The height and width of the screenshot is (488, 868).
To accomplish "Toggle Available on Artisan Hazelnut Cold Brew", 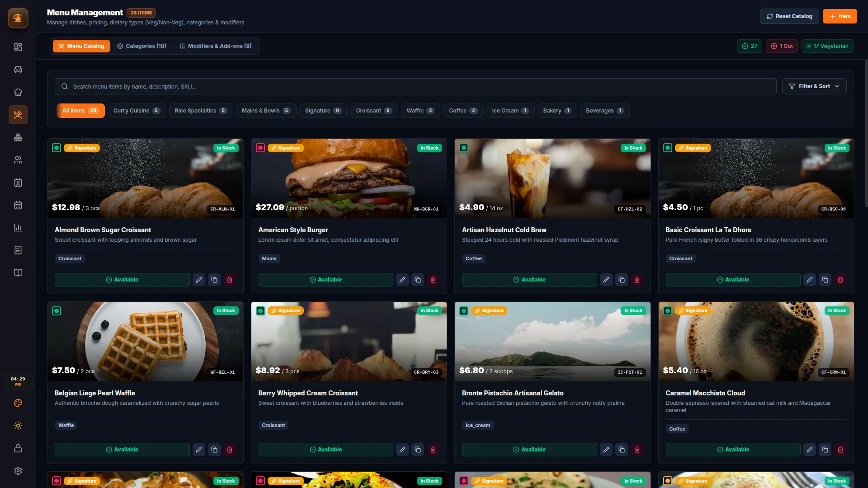I will click(529, 280).
